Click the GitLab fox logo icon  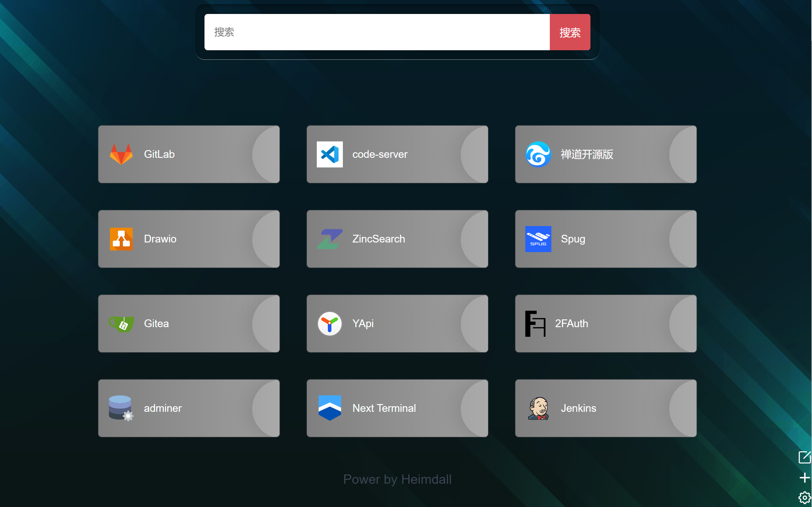pos(121,154)
